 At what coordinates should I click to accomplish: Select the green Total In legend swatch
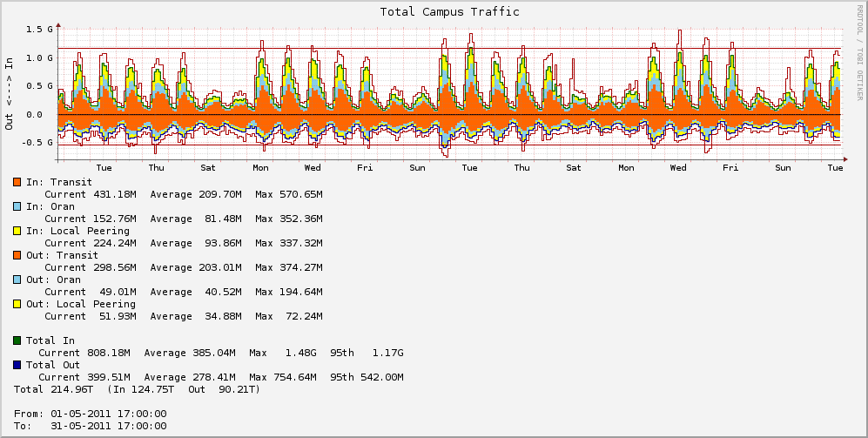pos(17,340)
